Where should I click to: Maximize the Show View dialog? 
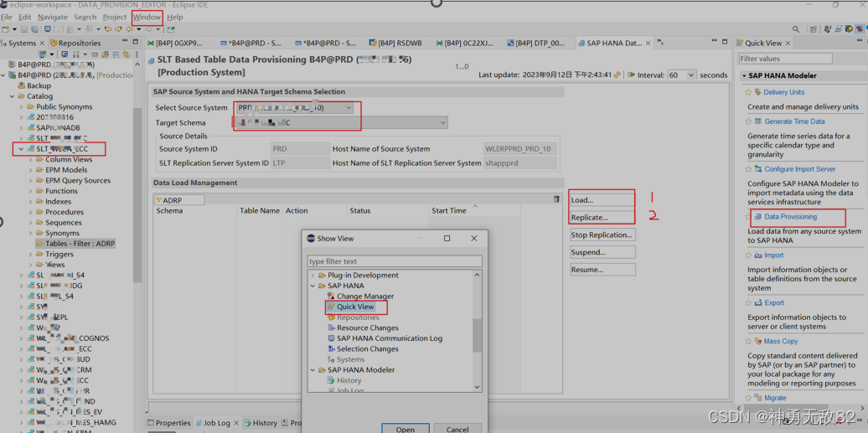click(x=447, y=239)
